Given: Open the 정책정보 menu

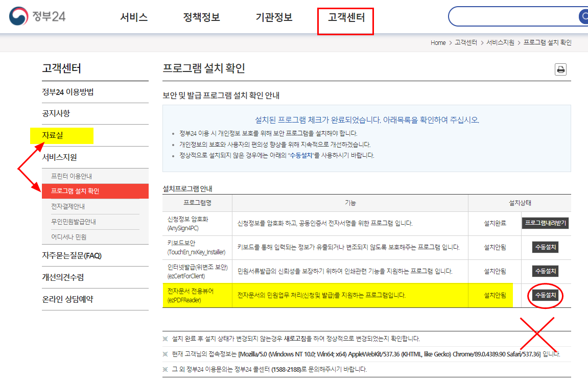Looking at the screenshot, I should coord(201,17).
